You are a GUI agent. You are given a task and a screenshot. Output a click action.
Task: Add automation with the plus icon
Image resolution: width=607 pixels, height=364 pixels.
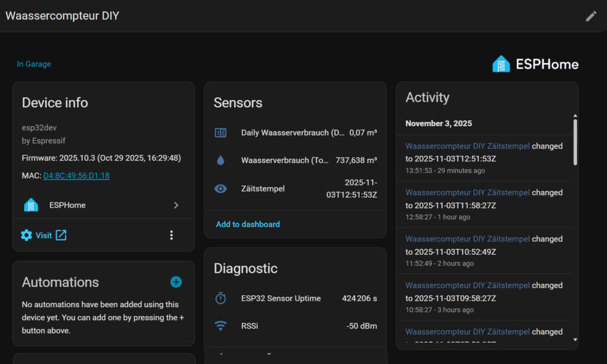(x=176, y=282)
